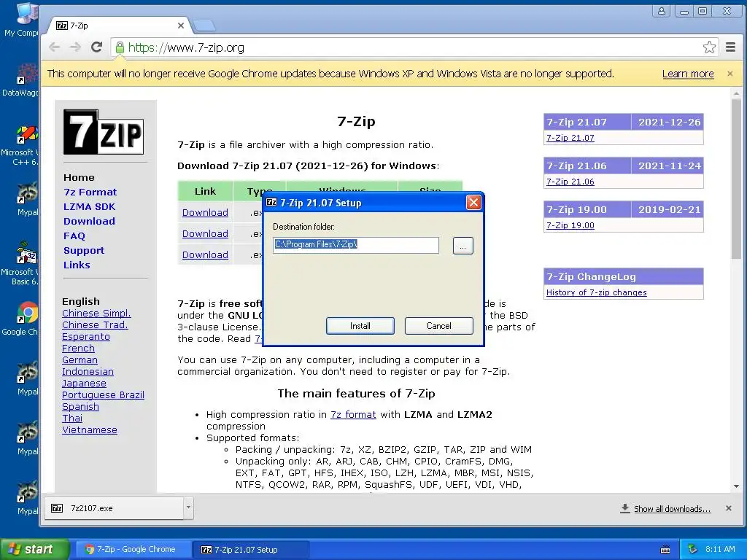Image resolution: width=747 pixels, height=560 pixels.
Task: Click the keyboard icon in system tray
Action: (665, 550)
